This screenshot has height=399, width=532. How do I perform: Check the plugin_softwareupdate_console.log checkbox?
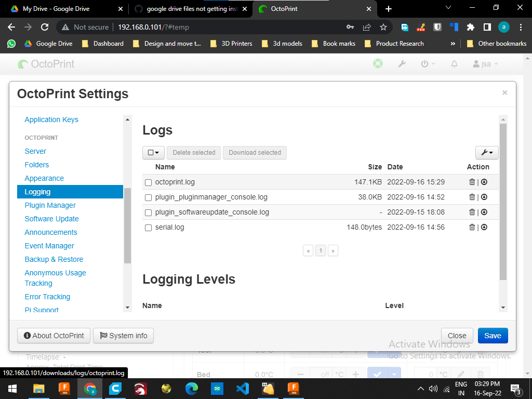coord(148,212)
